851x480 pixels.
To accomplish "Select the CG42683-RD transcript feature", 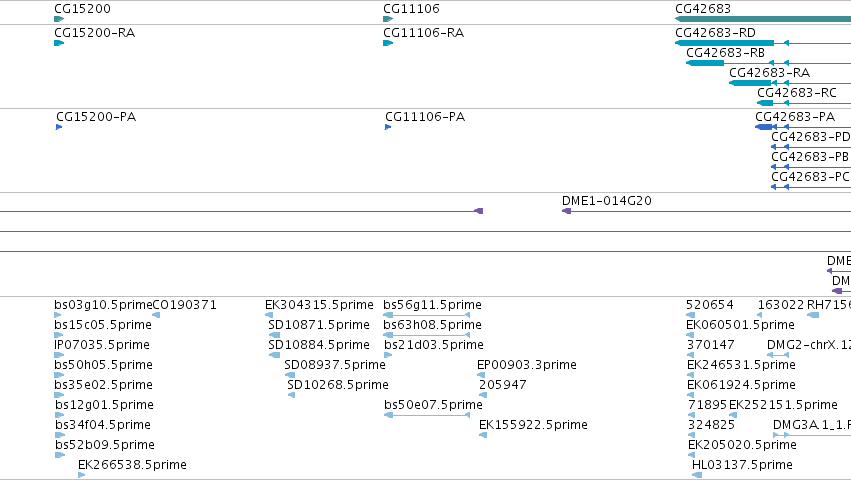I will pyautogui.click(x=763, y=43).
